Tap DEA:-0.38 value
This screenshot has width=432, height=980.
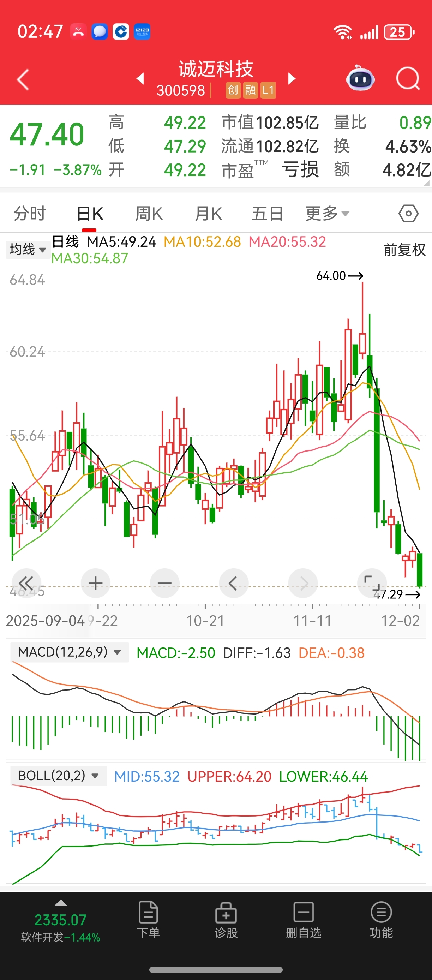click(x=332, y=653)
